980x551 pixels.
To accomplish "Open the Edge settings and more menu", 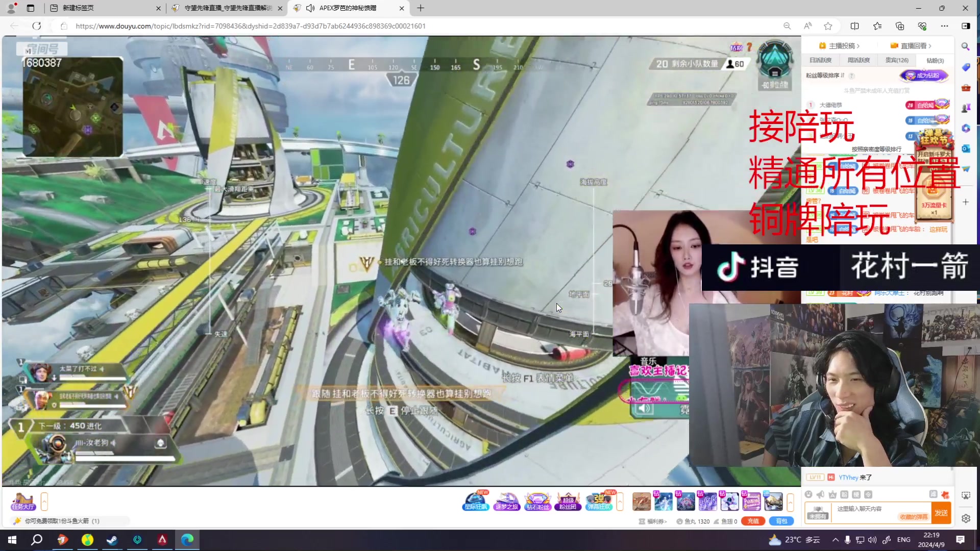I will tap(944, 26).
